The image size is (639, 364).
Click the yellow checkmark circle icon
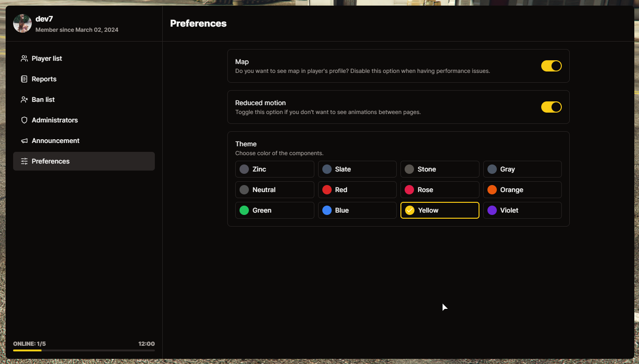point(410,210)
